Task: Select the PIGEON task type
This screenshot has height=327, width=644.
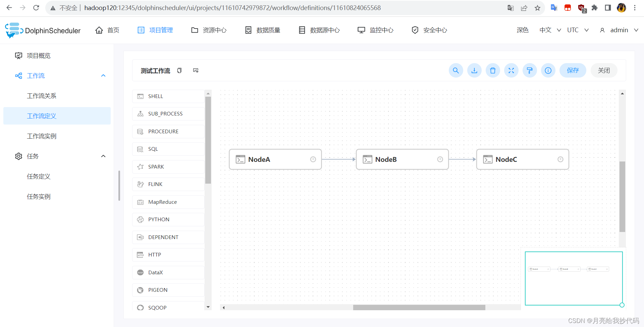Action: (x=168, y=290)
